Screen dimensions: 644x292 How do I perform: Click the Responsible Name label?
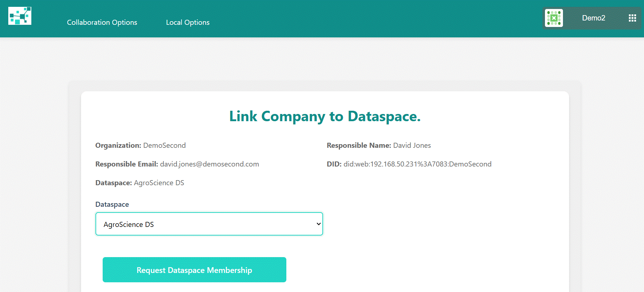pyautogui.click(x=359, y=145)
